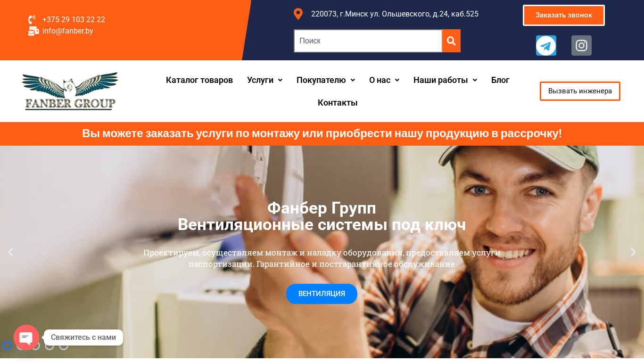Click the phone handset icon
This screenshot has width=644, height=362.
tap(32, 19)
